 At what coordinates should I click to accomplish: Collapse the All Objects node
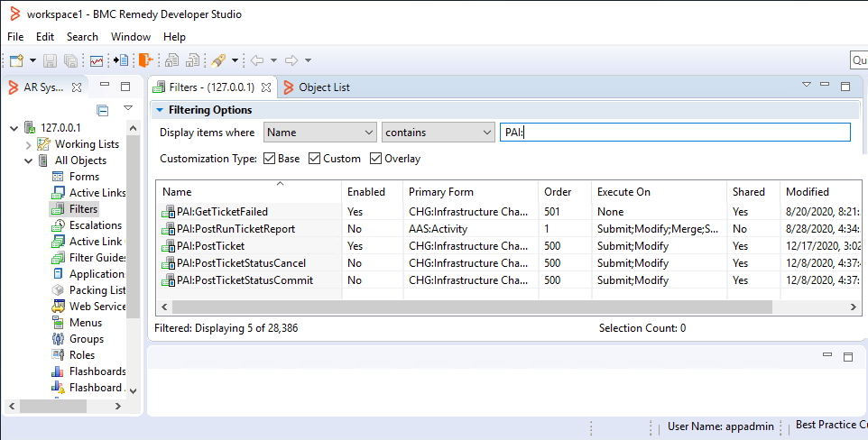28,161
